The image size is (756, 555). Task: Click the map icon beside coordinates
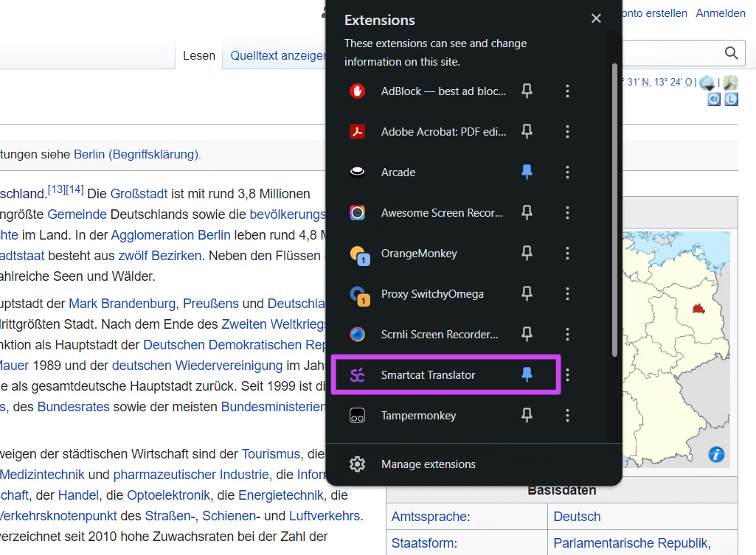pyautogui.click(x=730, y=83)
